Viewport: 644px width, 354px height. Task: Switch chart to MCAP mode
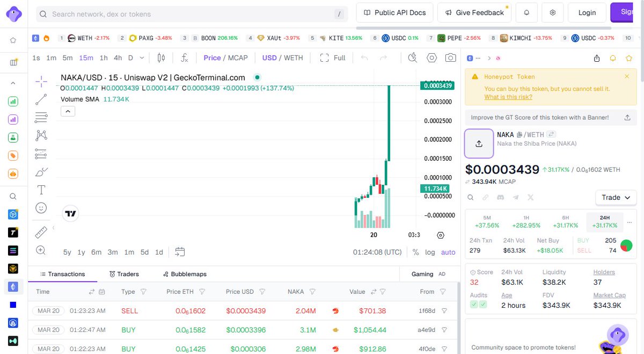(238, 57)
